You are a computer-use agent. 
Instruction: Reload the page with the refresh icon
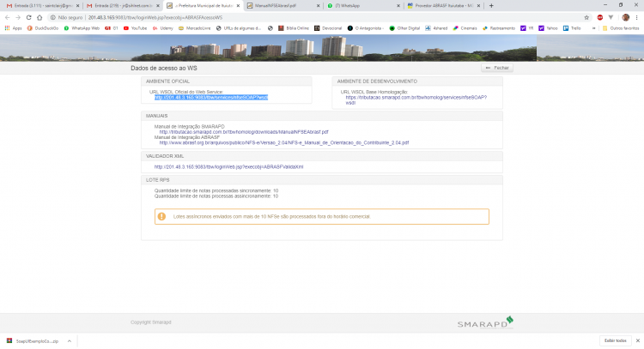28,18
